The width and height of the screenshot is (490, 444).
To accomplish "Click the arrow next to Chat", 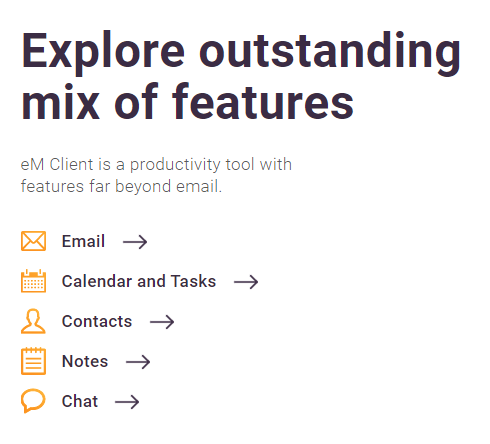I will (127, 402).
